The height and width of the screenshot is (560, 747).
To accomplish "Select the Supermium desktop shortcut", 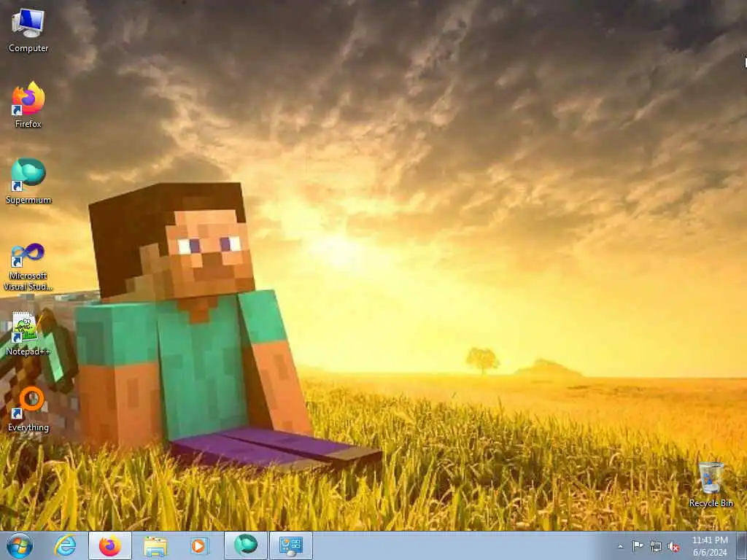I will pos(28,181).
